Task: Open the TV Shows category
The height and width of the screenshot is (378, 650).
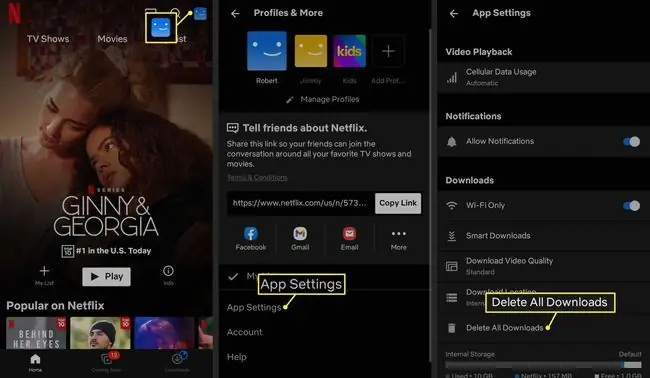Action: click(x=48, y=39)
